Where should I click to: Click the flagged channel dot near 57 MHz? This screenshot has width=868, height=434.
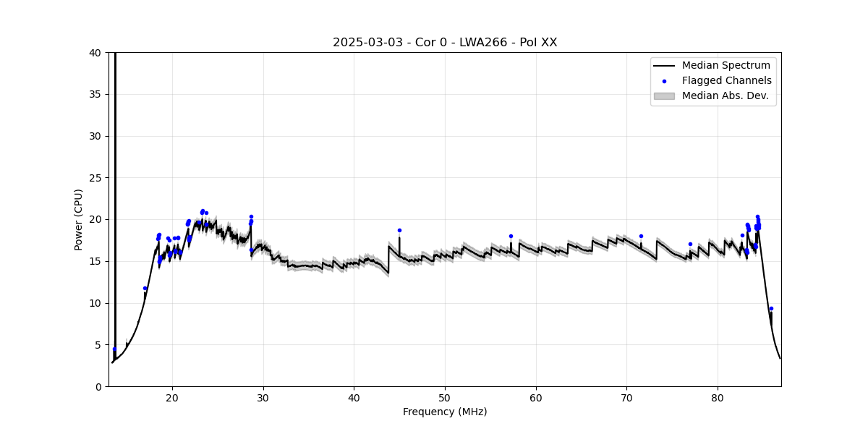(x=511, y=237)
